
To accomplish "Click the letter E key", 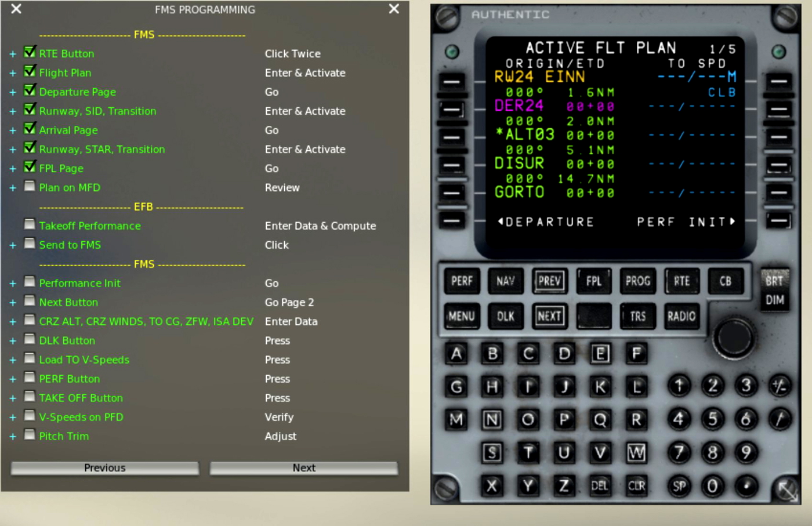I will 600,353.
